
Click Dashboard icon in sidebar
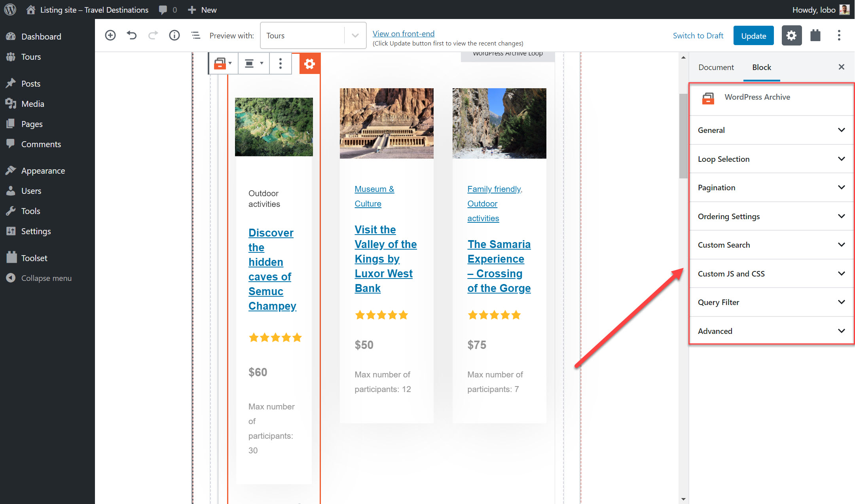point(11,36)
